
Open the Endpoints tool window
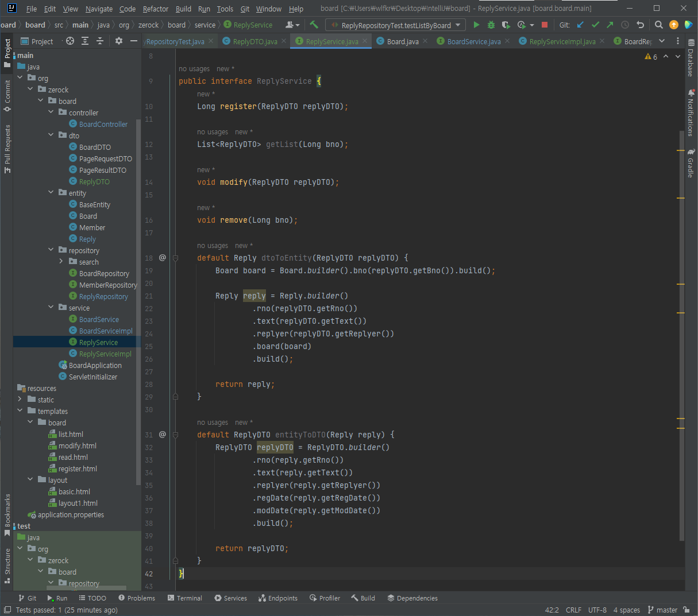(x=278, y=598)
